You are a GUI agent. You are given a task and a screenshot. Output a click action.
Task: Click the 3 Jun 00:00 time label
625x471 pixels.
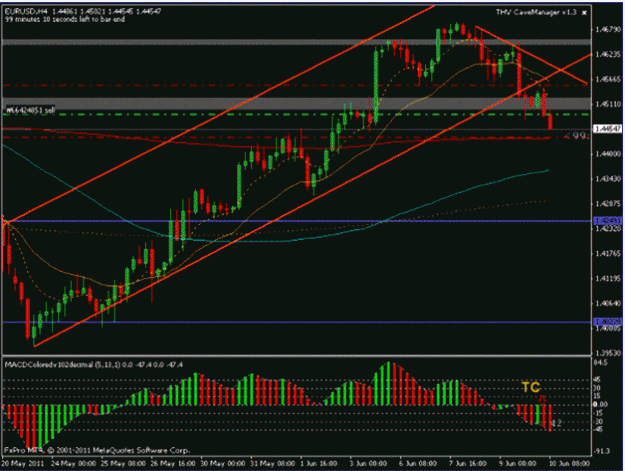[369, 463]
